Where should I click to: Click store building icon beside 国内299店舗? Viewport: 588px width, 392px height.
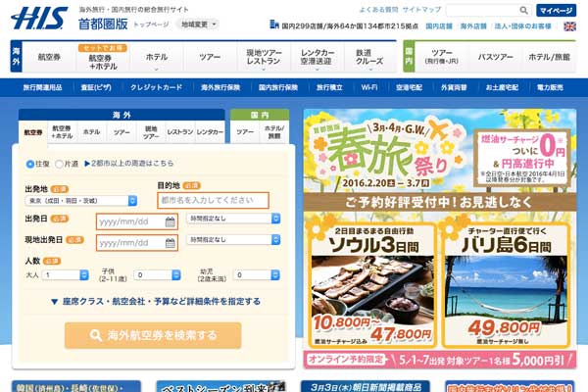[x=274, y=24]
